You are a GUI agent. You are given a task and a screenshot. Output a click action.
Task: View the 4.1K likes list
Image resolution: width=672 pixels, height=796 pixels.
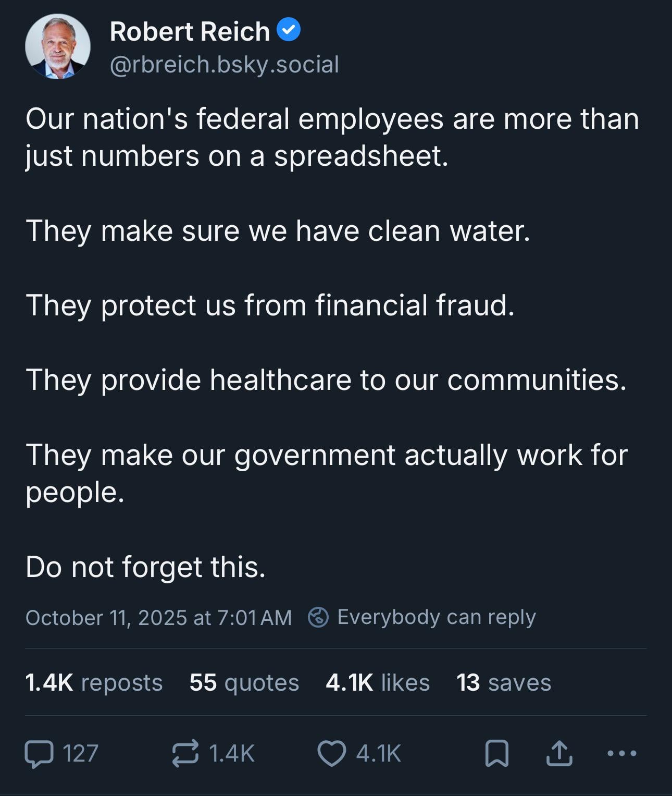pyautogui.click(x=378, y=682)
